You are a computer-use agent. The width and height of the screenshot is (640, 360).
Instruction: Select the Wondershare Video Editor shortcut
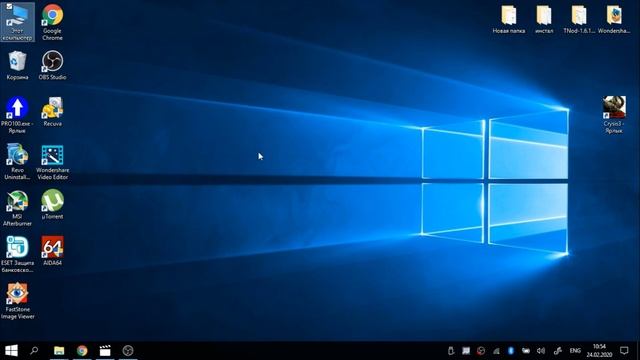tap(52, 162)
